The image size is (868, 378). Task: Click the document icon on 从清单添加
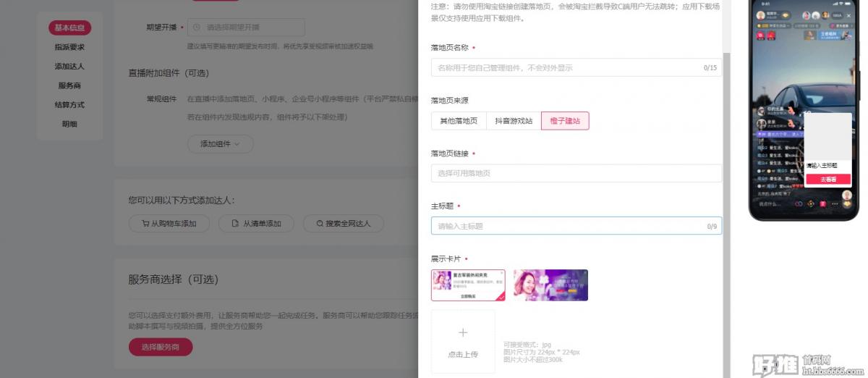pos(234,224)
